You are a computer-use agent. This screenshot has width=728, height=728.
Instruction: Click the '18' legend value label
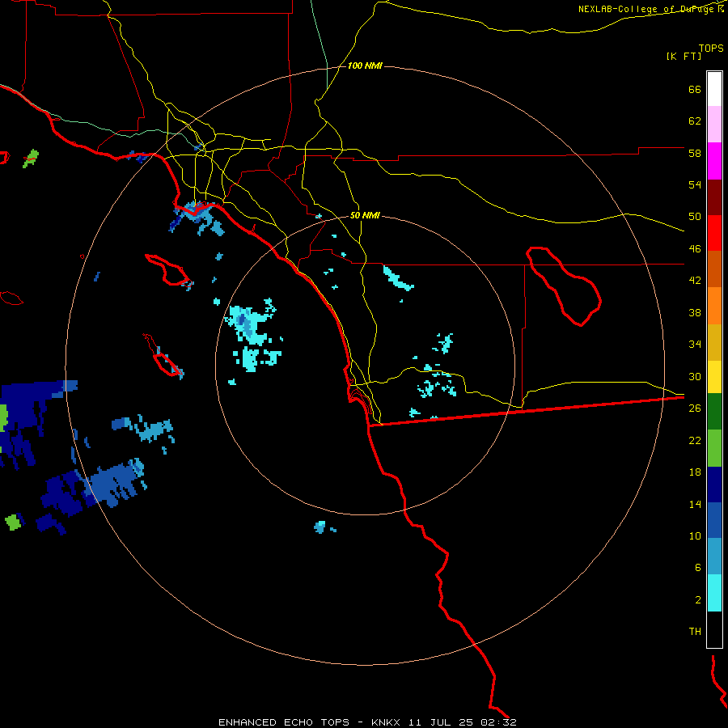point(695,472)
